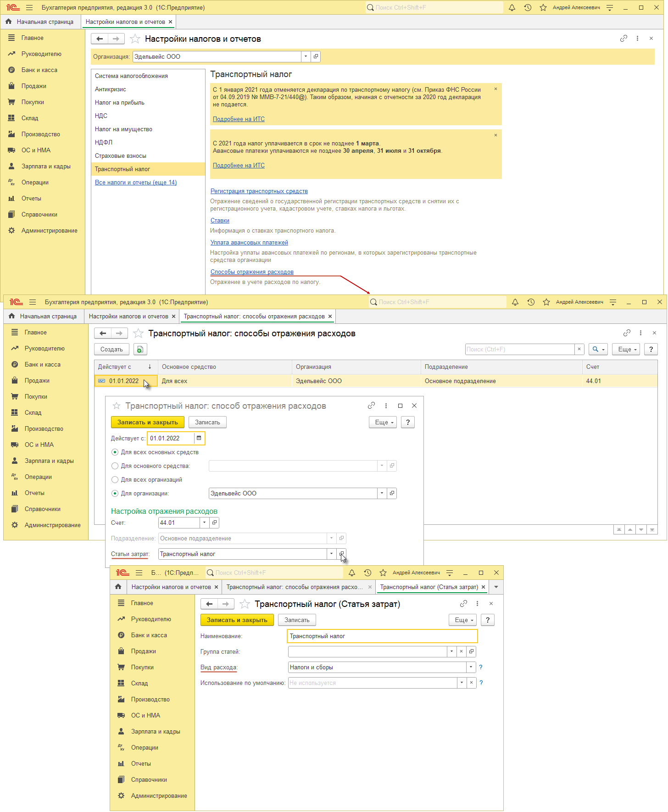Focus list search field Поиск (Ctrl+F)
The height and width of the screenshot is (812, 668).
pos(520,349)
